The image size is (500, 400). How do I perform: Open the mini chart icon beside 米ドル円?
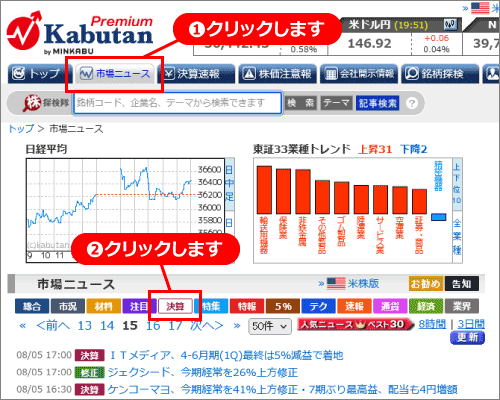(450, 24)
